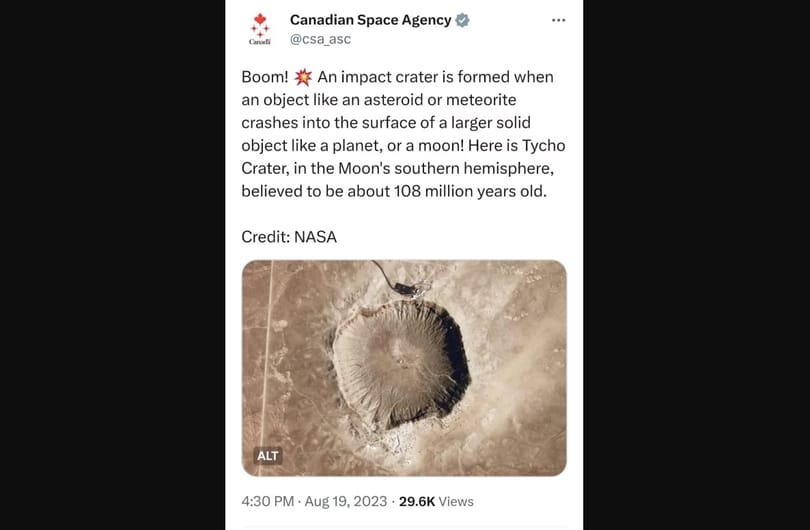This screenshot has width=810, height=530.
Task: Click the 29.6K Views count
Action: 436,501
